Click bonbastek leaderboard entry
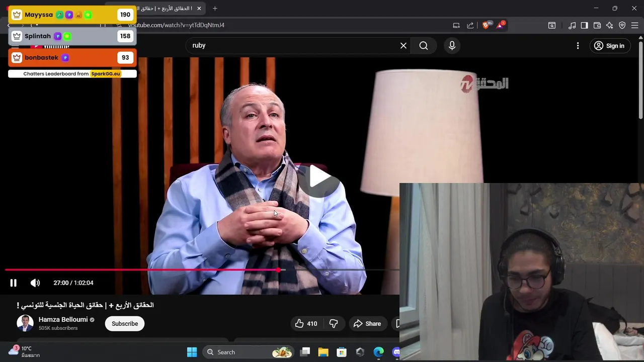644x362 pixels. pyautogui.click(x=72, y=58)
